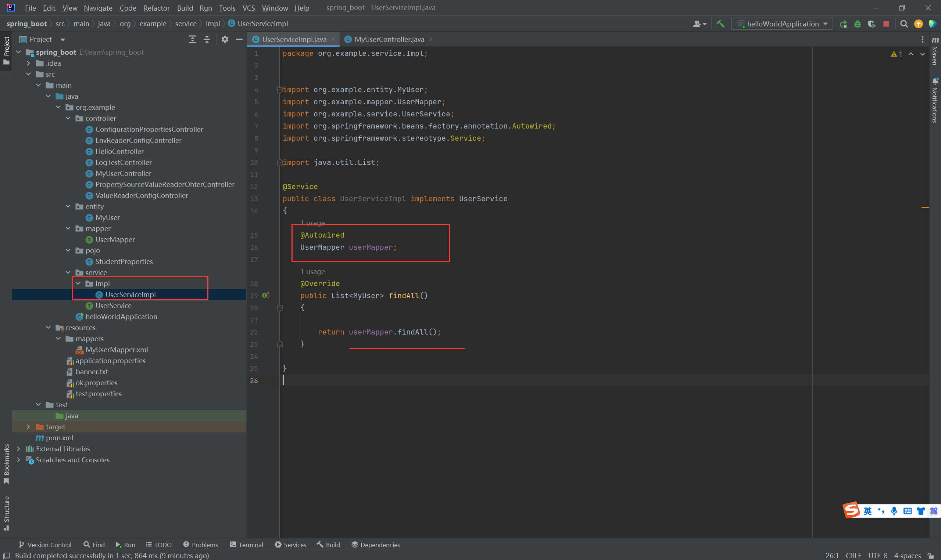Screen dimensions: 941x560
Task: Open the Problems tool window
Action: 200,545
